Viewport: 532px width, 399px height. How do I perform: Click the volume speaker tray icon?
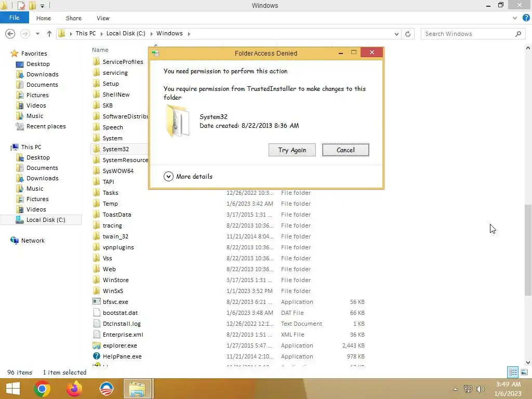click(480, 389)
